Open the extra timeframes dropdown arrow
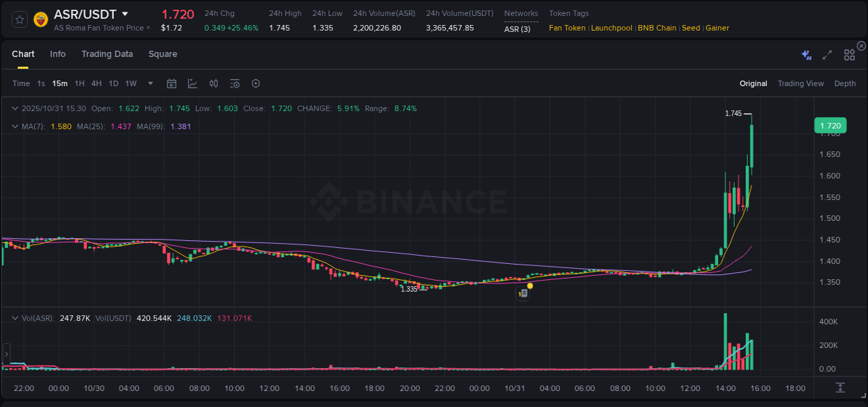868x407 pixels. point(149,83)
